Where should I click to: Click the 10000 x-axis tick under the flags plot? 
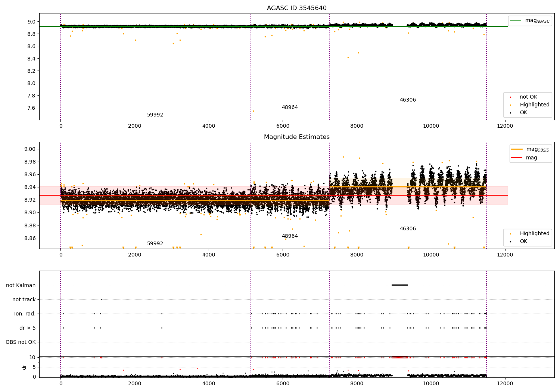[431, 383]
